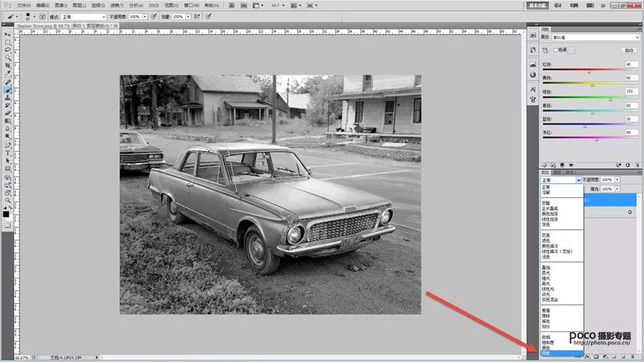
Task: Select the Zoom tool in the toolbox
Action: point(7,200)
